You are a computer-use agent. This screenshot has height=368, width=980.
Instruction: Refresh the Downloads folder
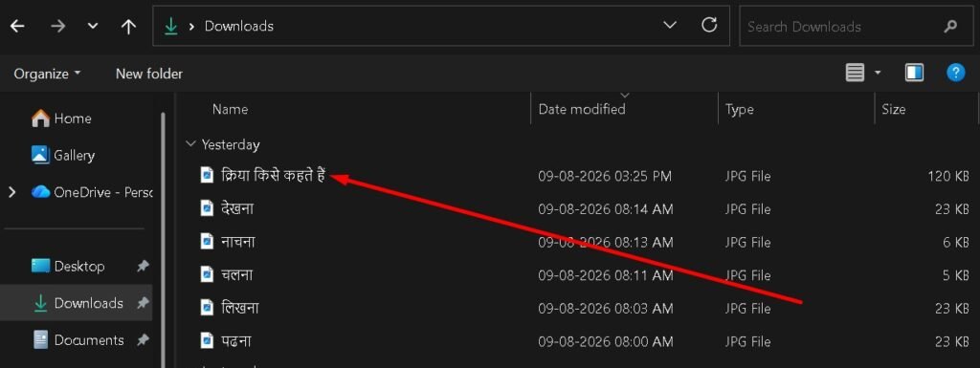[x=709, y=26]
